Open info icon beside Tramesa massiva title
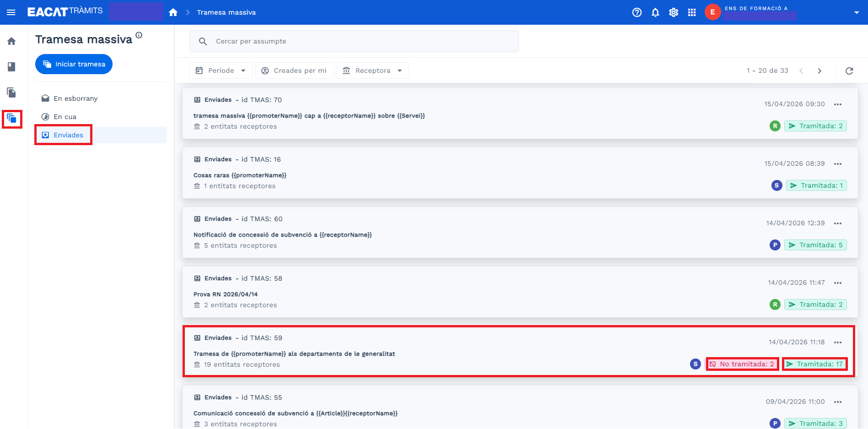 tap(139, 35)
